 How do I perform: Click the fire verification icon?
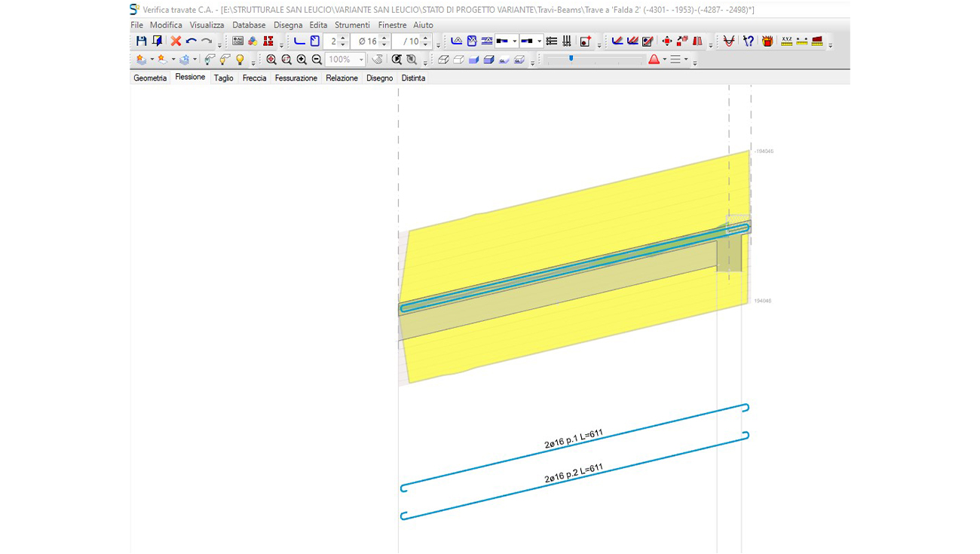point(767,41)
